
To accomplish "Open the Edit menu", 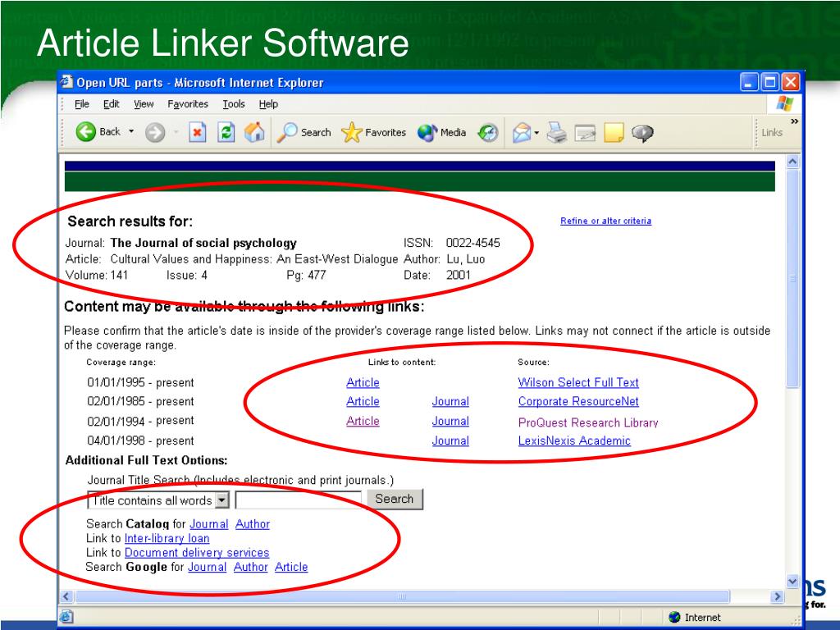I will coord(111,104).
